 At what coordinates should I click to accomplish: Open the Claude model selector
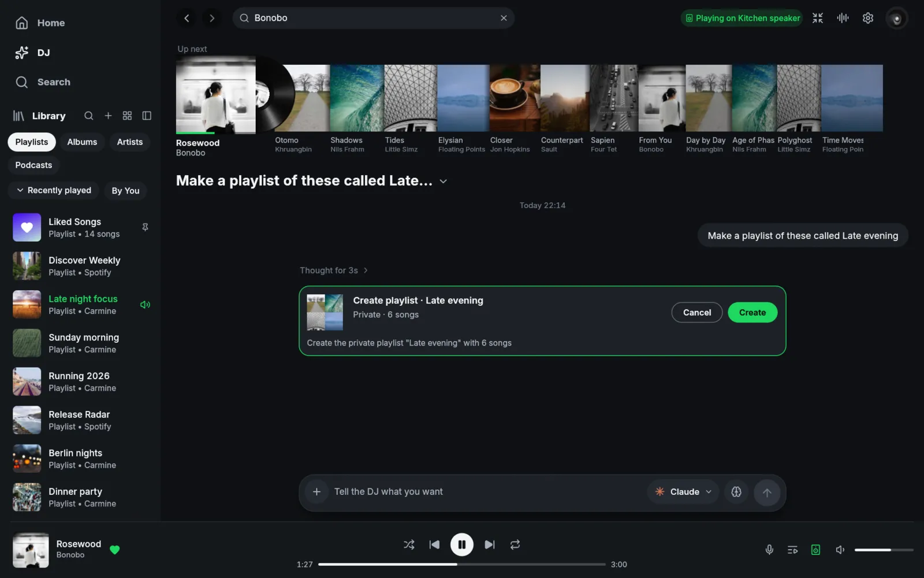click(x=684, y=492)
